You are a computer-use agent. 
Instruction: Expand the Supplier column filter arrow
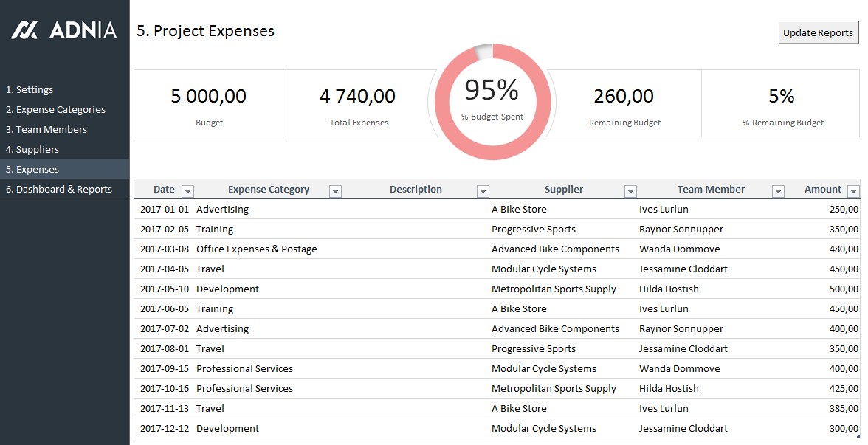coord(630,191)
